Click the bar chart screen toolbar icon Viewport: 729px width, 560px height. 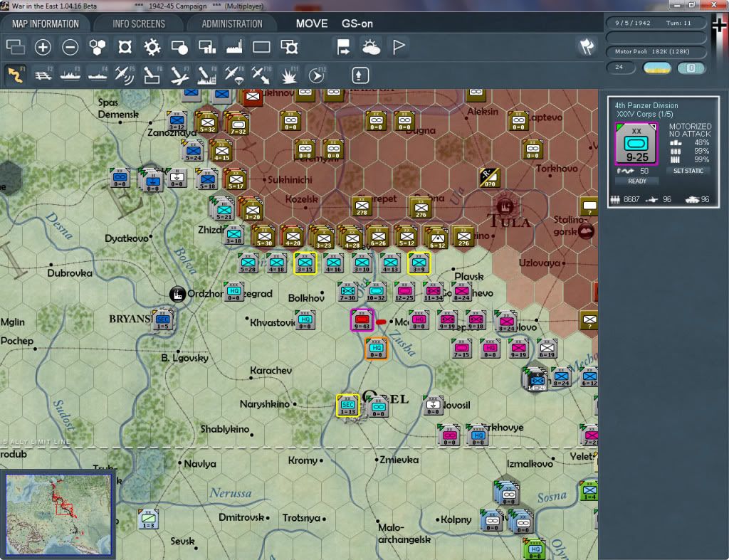(x=207, y=47)
